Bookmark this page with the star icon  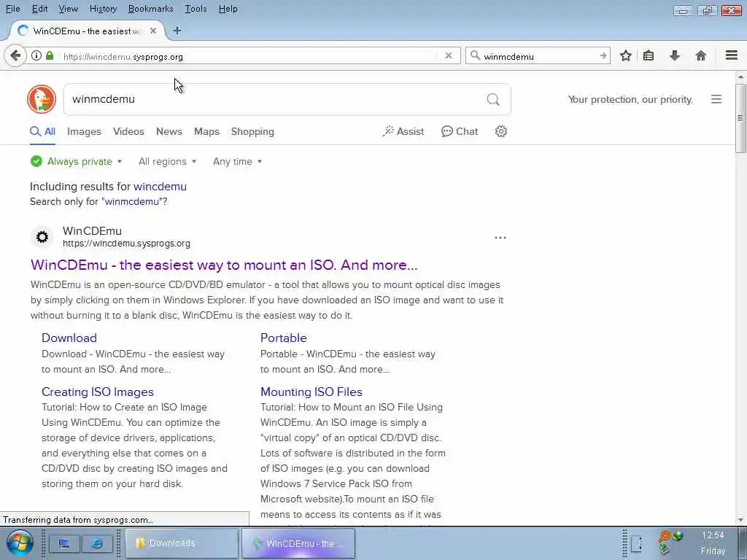click(625, 55)
